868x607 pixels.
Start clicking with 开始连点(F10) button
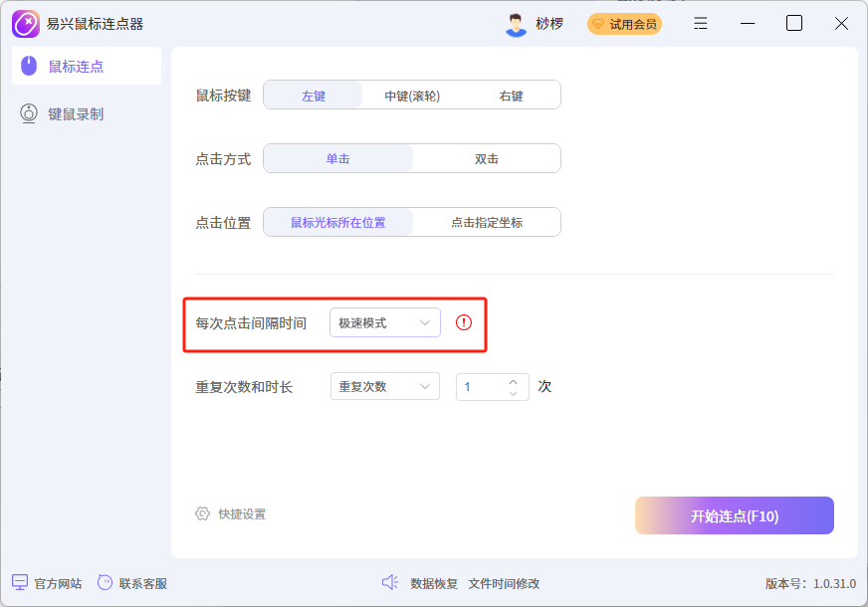point(734,515)
